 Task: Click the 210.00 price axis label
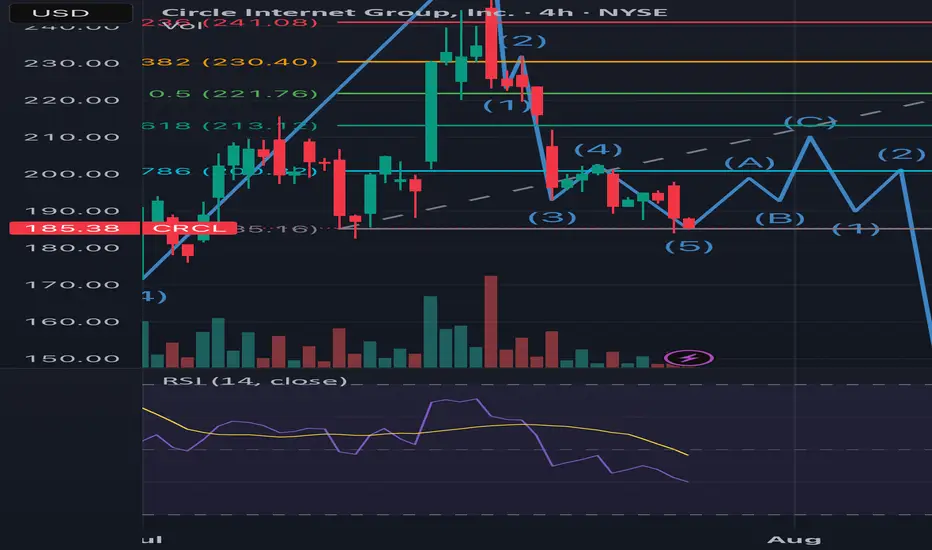(71, 137)
